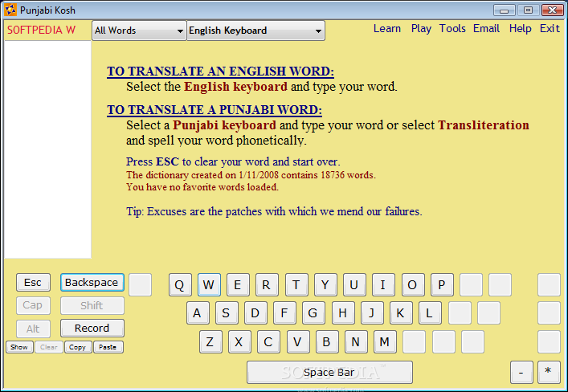Click the E key
568x392 pixels.
[x=238, y=285]
